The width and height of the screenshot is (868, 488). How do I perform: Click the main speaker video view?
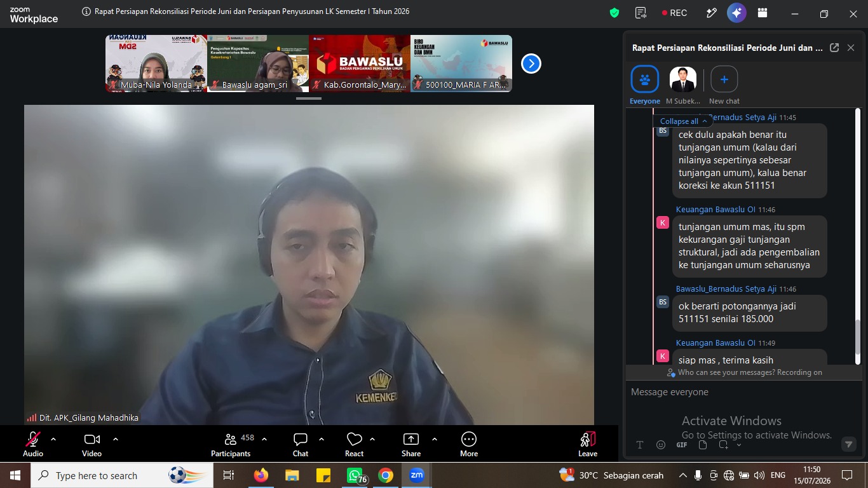[x=309, y=264]
